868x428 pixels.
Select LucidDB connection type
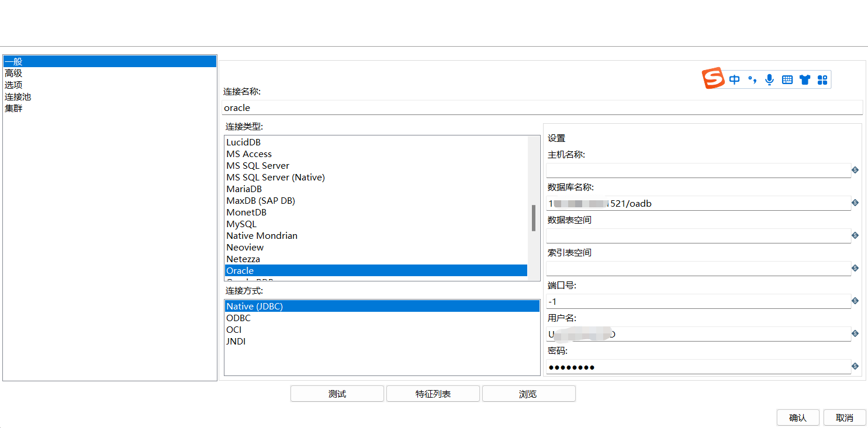pos(376,142)
